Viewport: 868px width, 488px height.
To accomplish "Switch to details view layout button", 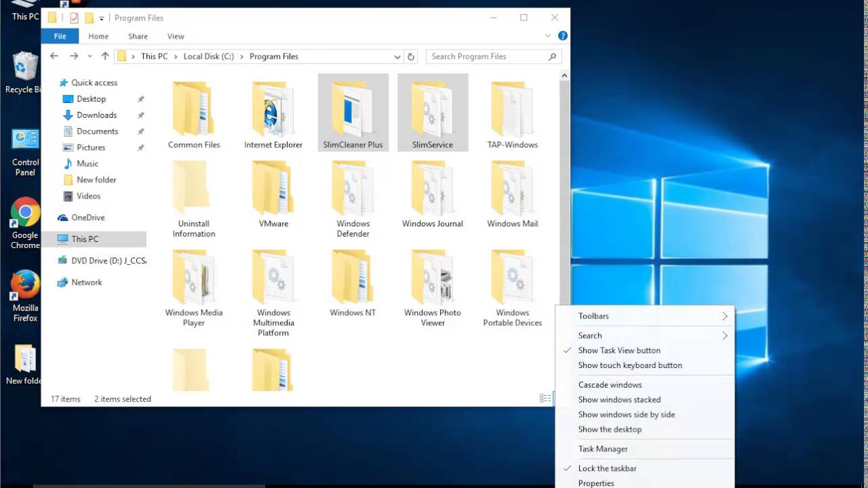I will (x=545, y=399).
